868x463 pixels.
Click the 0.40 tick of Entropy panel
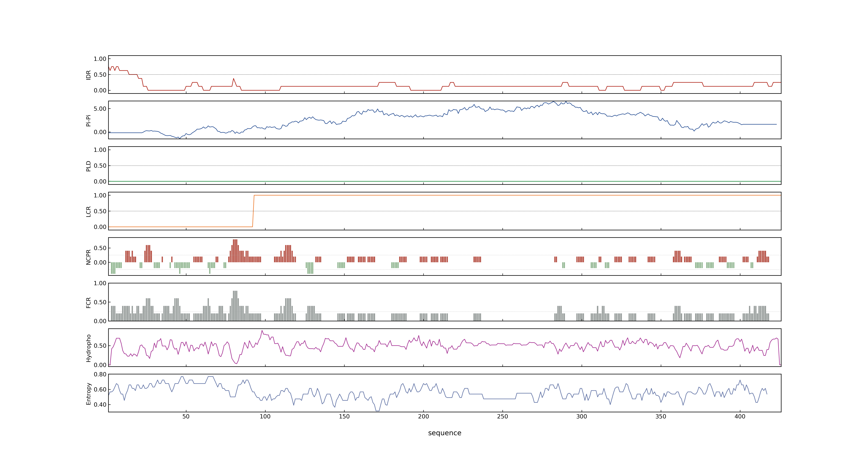[x=100, y=405]
